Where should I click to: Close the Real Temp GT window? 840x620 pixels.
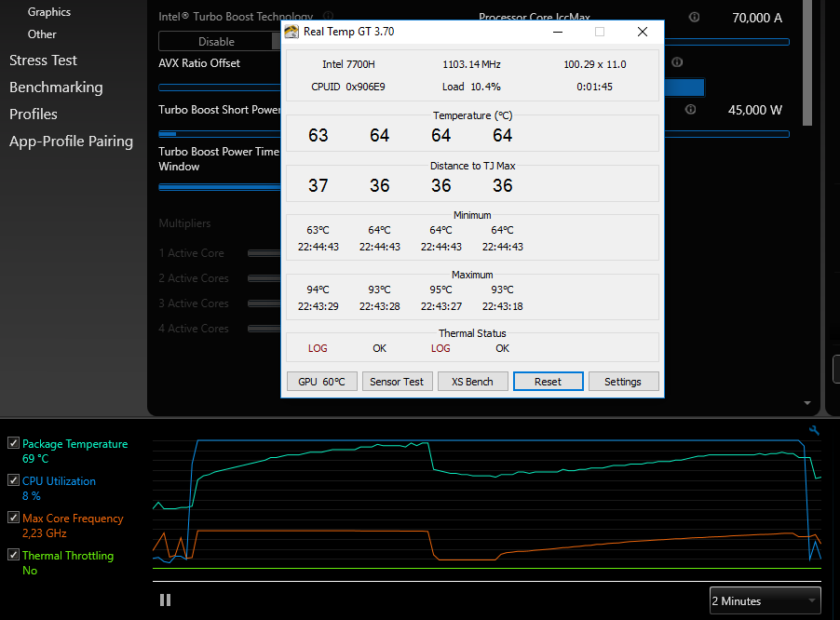point(643,32)
